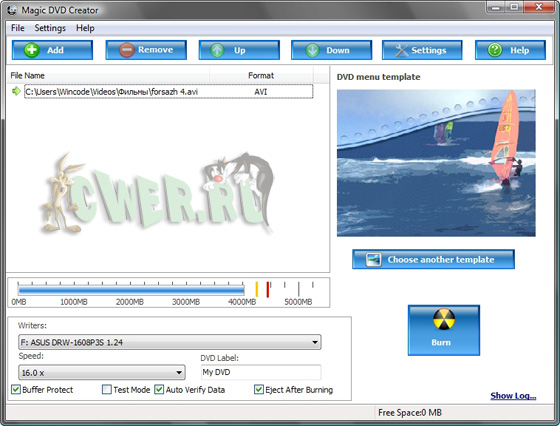Uncheck Auto Verify Data option

tap(159, 389)
